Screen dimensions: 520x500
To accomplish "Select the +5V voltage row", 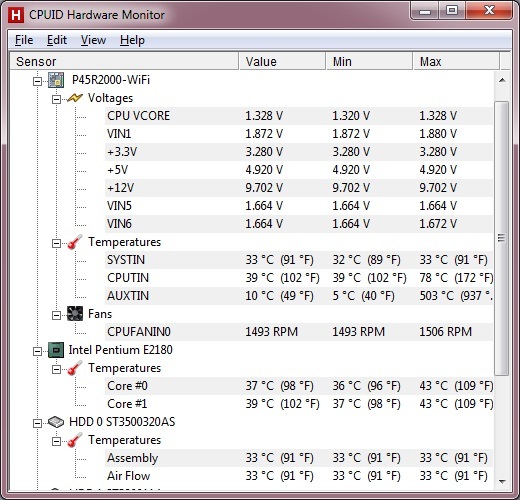I will tap(299, 170).
